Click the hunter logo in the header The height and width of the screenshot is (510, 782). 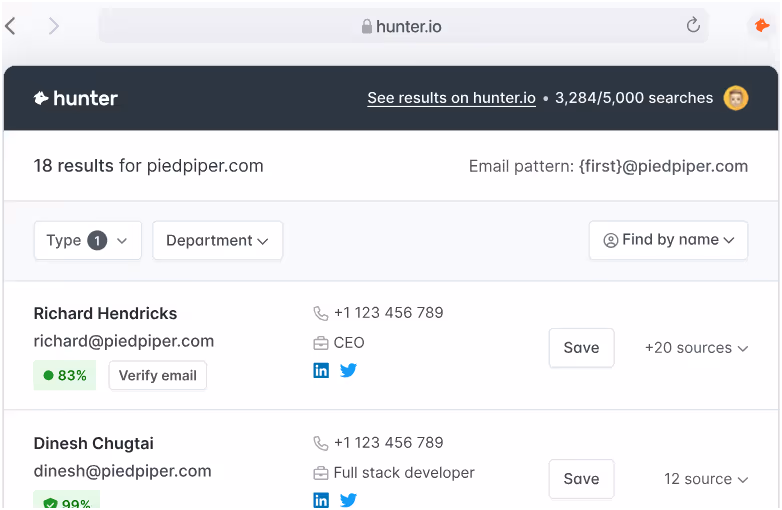point(76,98)
